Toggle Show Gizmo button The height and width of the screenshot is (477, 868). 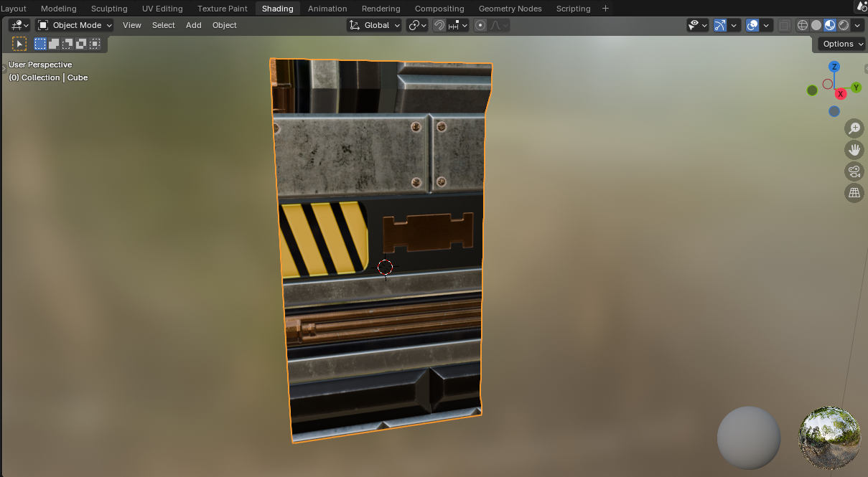click(720, 25)
